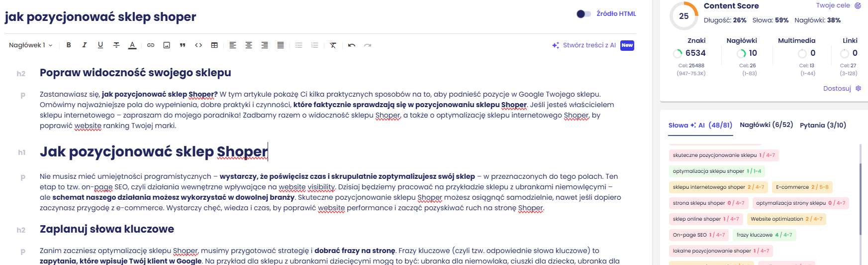Image resolution: width=868 pixels, height=265 pixels.
Task: Open the Twoje cele link
Action: click(833, 5)
